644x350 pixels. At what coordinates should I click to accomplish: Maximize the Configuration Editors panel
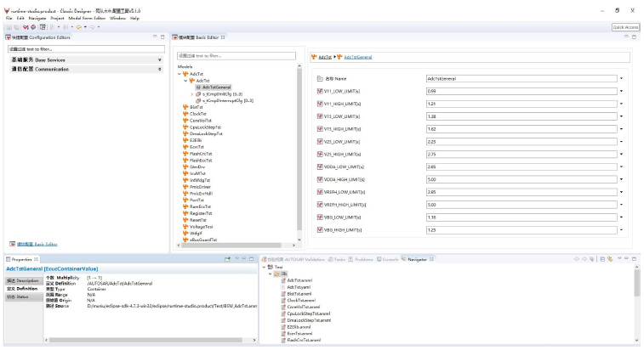162,37
